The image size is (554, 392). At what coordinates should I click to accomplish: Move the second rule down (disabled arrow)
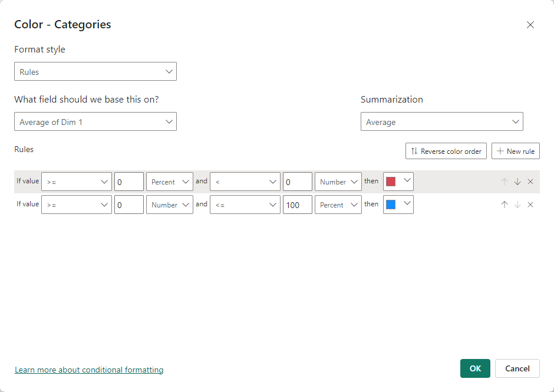[517, 205]
